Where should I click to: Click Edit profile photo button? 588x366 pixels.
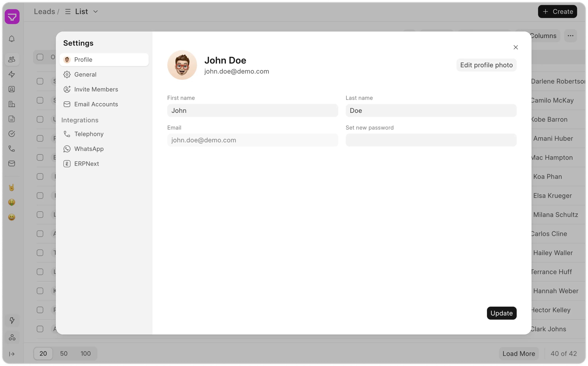point(486,65)
